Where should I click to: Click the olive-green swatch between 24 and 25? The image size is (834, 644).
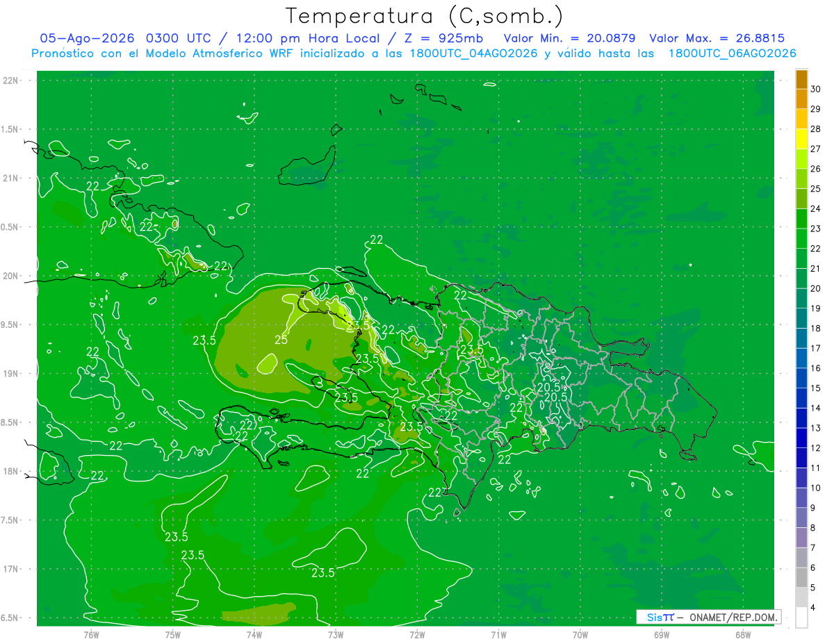pyautogui.click(x=801, y=199)
